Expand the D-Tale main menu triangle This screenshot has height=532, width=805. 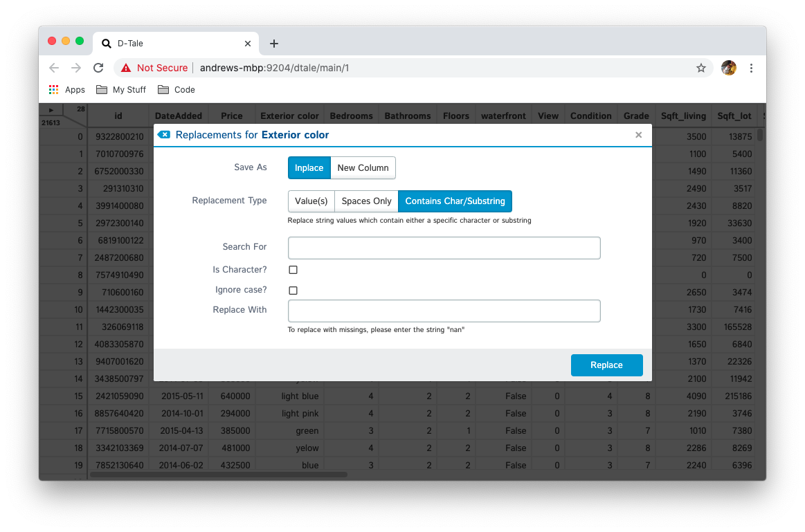pyautogui.click(x=51, y=110)
